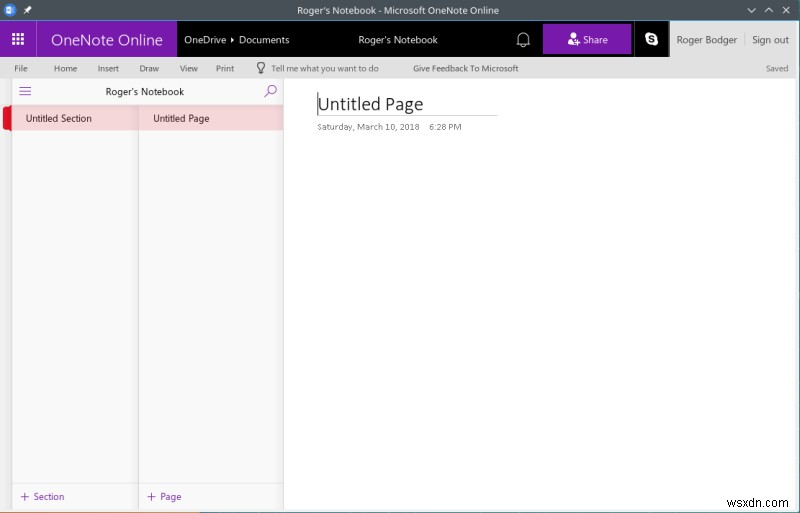800x513 pixels.
Task: Click the OneNote window app icon
Action: tap(10, 10)
